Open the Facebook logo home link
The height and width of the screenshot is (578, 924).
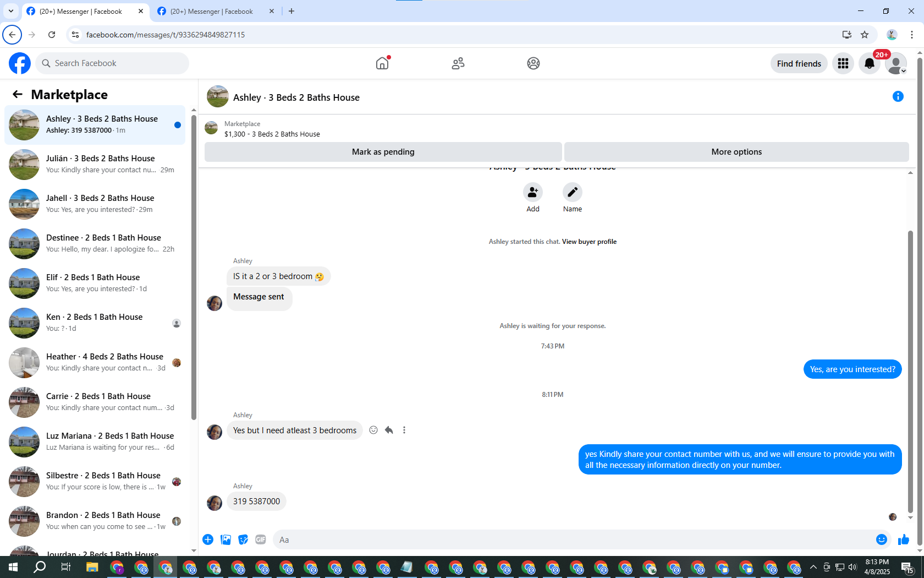coord(20,63)
